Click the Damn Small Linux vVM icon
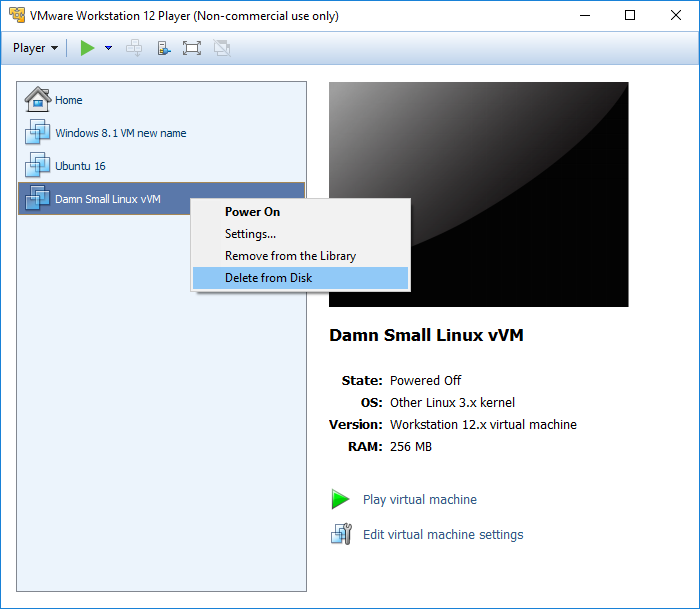Viewport: 700px width, 609px height. point(38,198)
